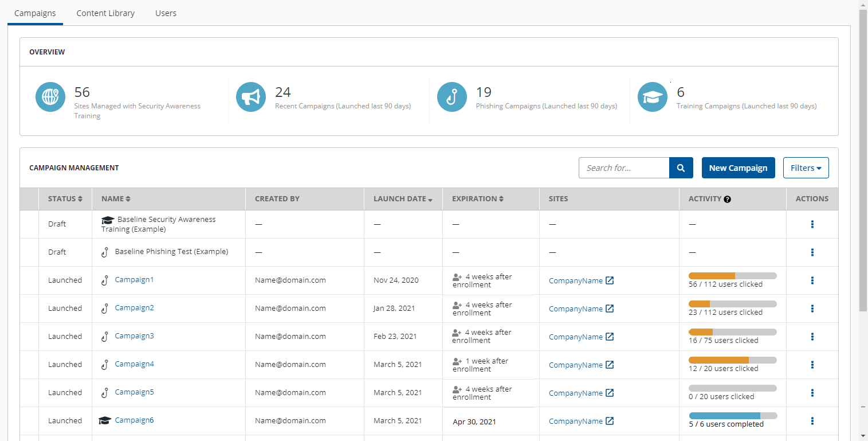
Task: Click the Activity help question mark icon
Action: [x=727, y=199]
